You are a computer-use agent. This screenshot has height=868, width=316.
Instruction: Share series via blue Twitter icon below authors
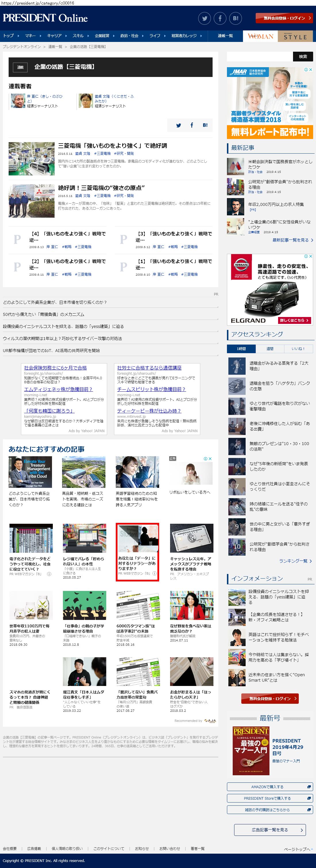pyautogui.click(x=179, y=125)
